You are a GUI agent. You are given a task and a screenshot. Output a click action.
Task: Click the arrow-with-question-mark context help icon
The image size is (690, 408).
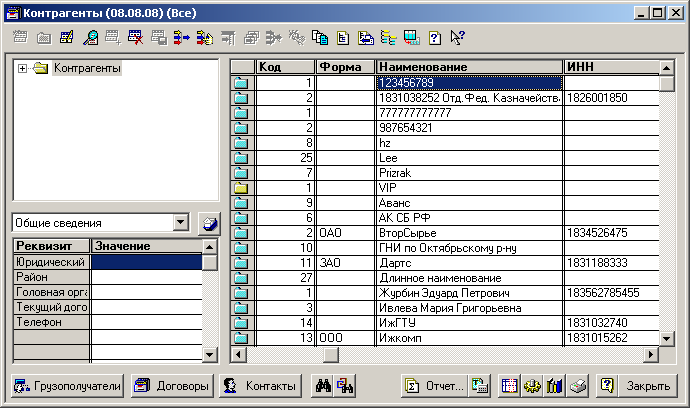click(457, 38)
